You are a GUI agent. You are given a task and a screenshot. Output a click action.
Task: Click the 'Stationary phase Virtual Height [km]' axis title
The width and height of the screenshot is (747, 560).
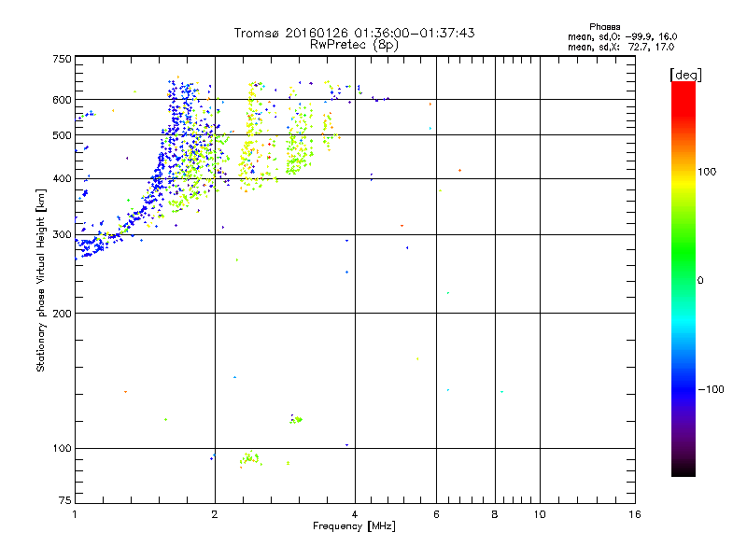tap(40, 280)
